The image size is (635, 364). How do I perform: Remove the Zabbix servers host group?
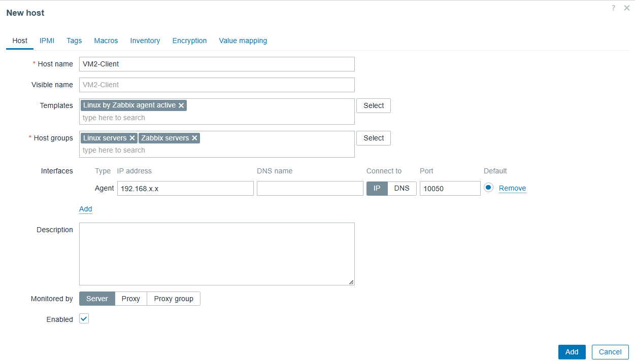tap(194, 138)
